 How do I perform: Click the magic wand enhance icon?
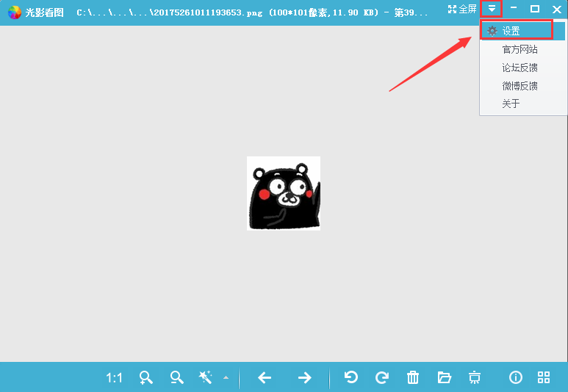click(x=205, y=378)
